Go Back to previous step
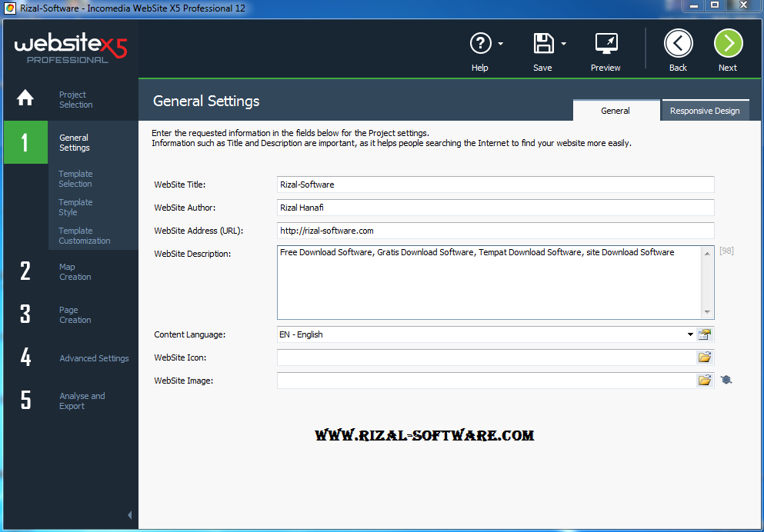764x532 pixels. point(678,43)
